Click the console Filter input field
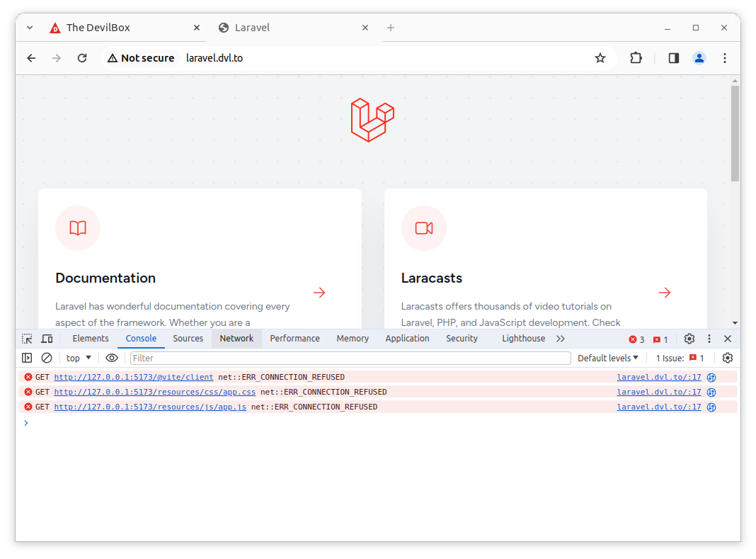 pos(350,358)
